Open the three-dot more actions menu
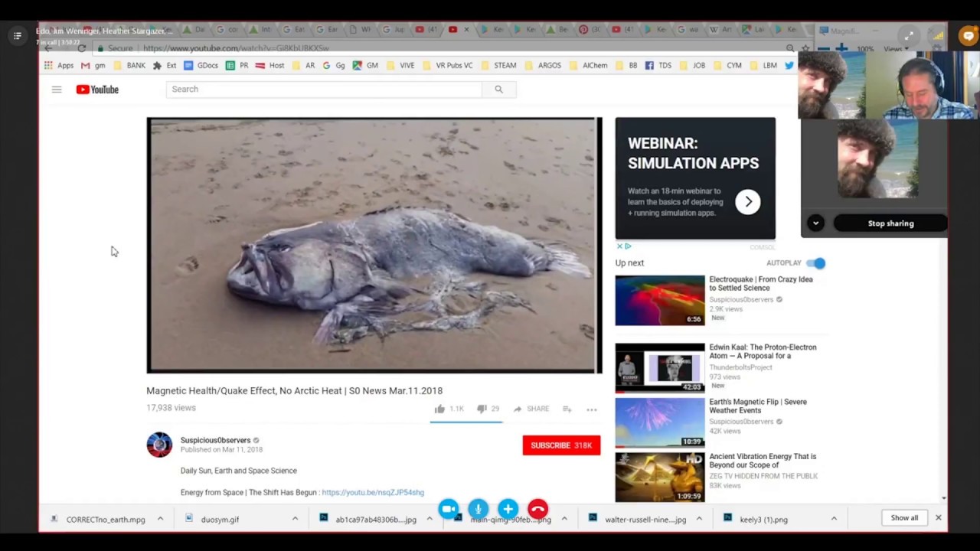The height and width of the screenshot is (551, 980). click(x=592, y=409)
